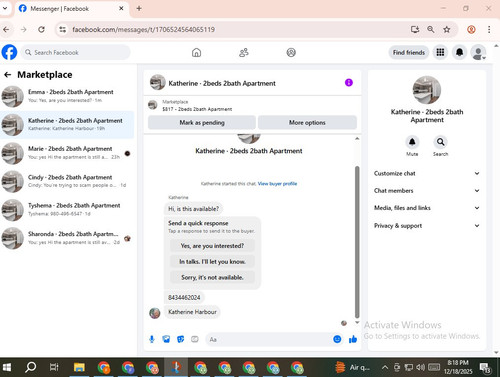Go back from Marketplace using the arrow
The width and height of the screenshot is (500, 377).
[x=8, y=75]
